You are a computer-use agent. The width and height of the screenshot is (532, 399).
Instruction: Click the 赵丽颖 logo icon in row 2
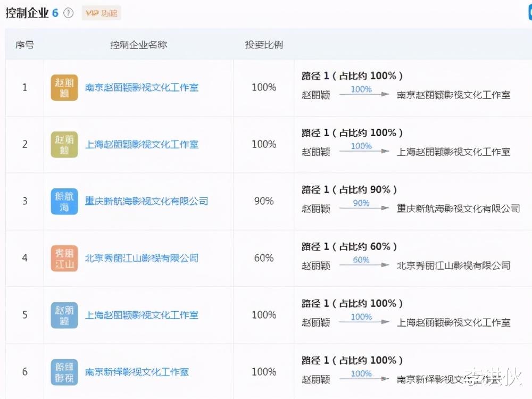point(64,144)
